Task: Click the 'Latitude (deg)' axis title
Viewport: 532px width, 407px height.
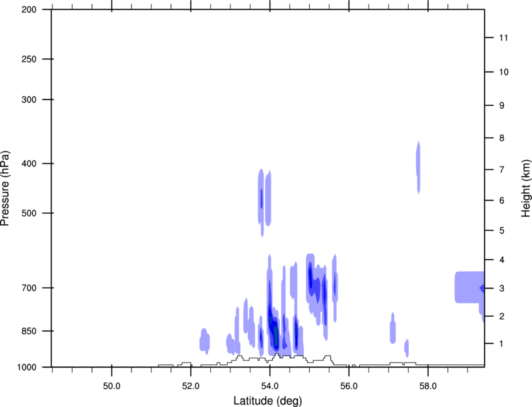Action: (x=267, y=401)
